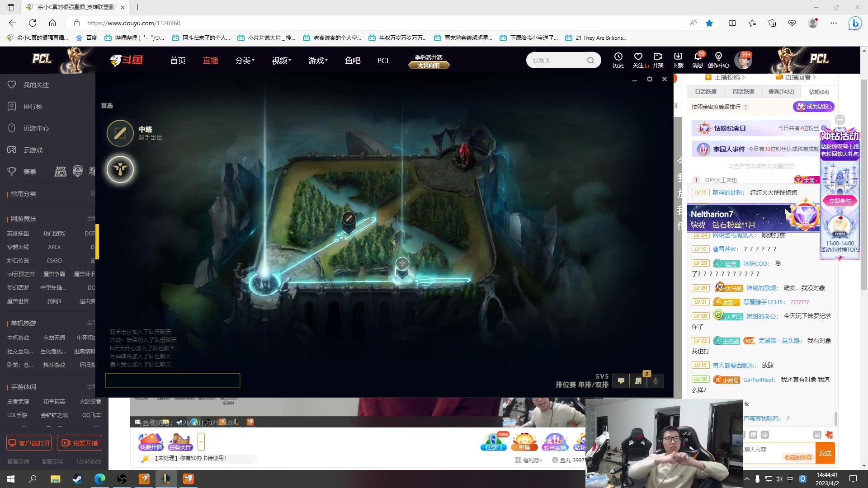Expand the 分类 category dropdown
This screenshot has height=488, width=868.
(x=245, y=61)
